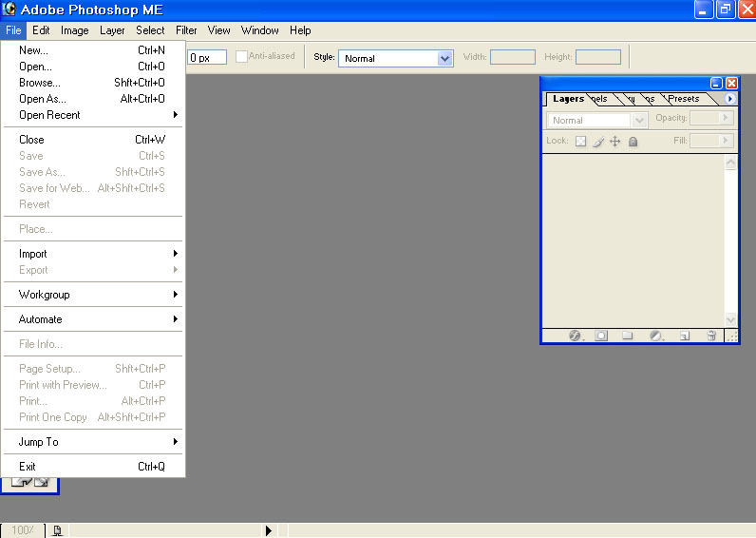Image resolution: width=756 pixels, height=538 pixels.
Task: Click the Save for Web... menu entry
Action: point(92,188)
